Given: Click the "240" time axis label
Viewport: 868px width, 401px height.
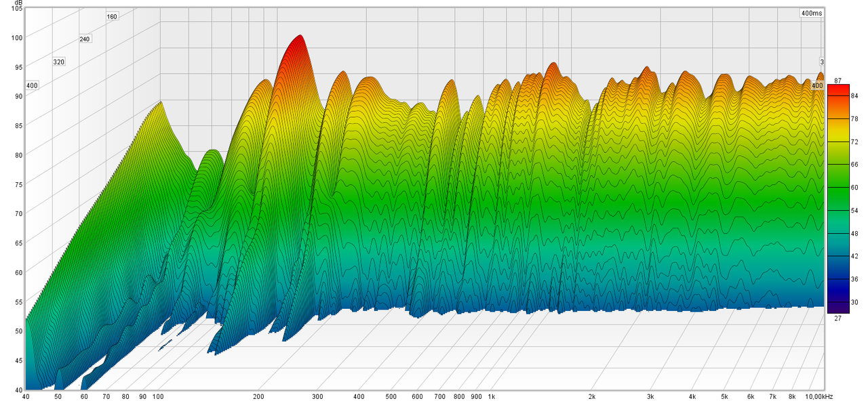Looking at the screenshot, I should click(x=85, y=39).
